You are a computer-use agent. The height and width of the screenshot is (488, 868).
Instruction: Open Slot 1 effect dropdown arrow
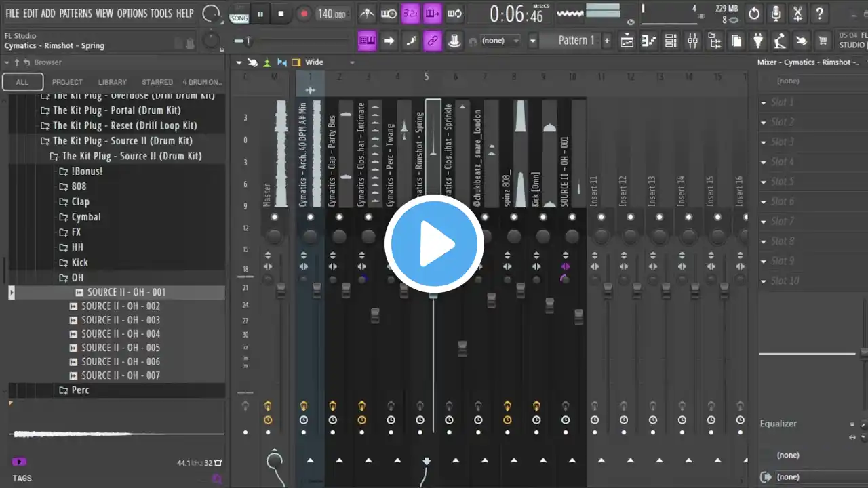765,102
